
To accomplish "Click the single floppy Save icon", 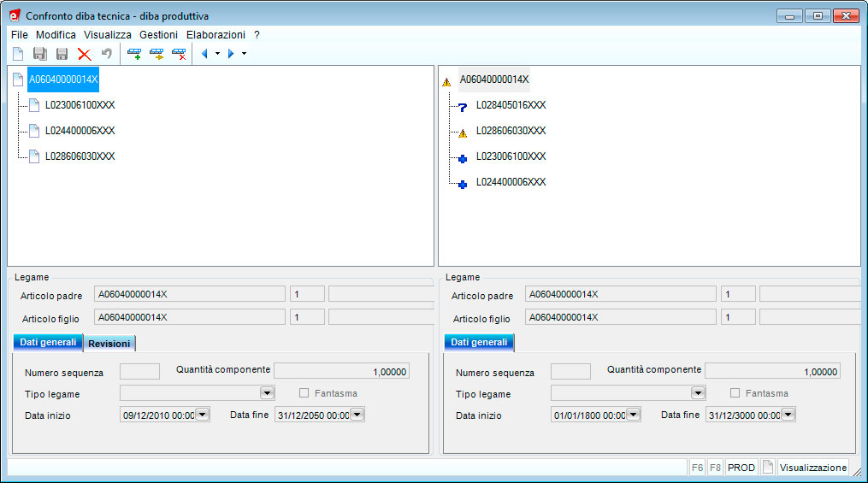I will [x=62, y=54].
